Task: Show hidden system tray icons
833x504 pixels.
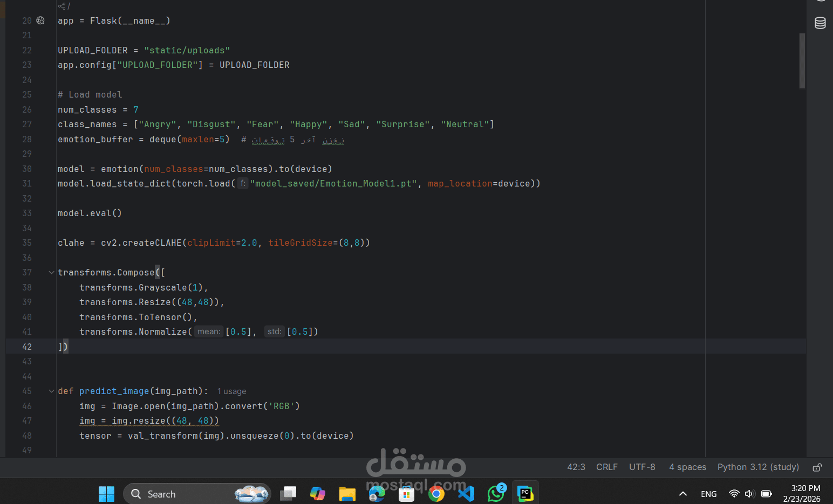Action: [683, 494]
